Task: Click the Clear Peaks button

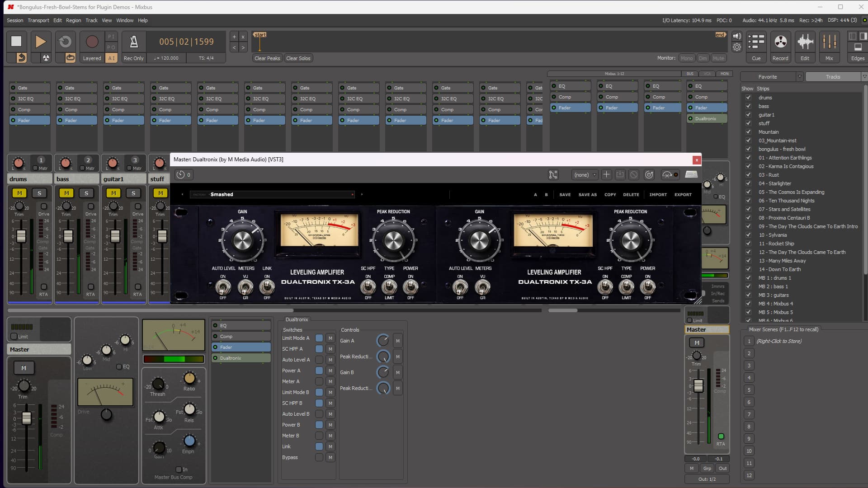Action: click(x=267, y=58)
